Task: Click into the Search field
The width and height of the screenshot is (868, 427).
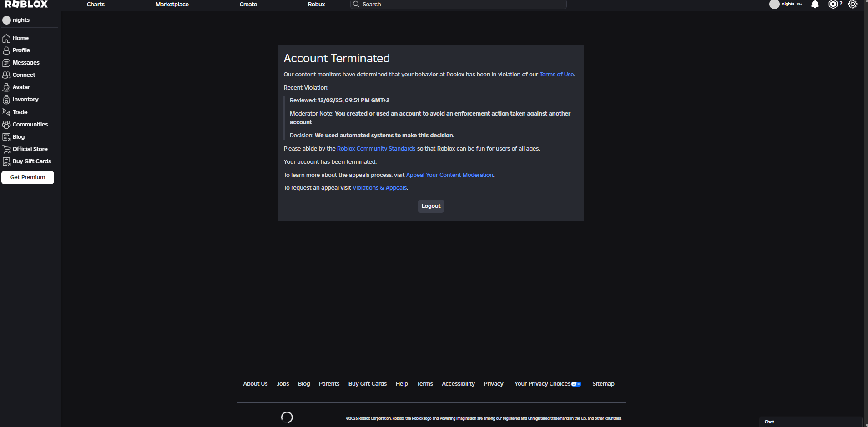Action: click(x=459, y=5)
